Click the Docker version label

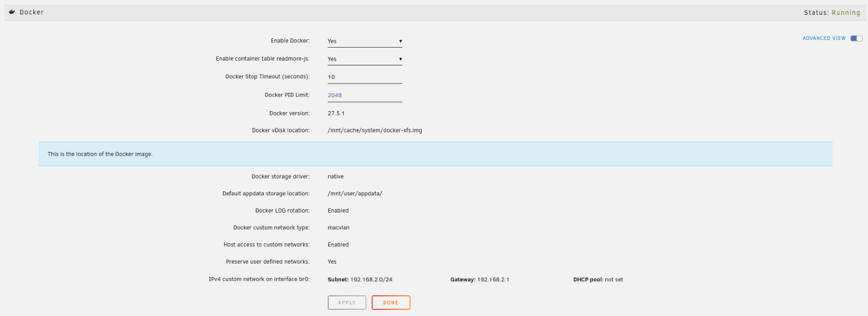point(289,113)
